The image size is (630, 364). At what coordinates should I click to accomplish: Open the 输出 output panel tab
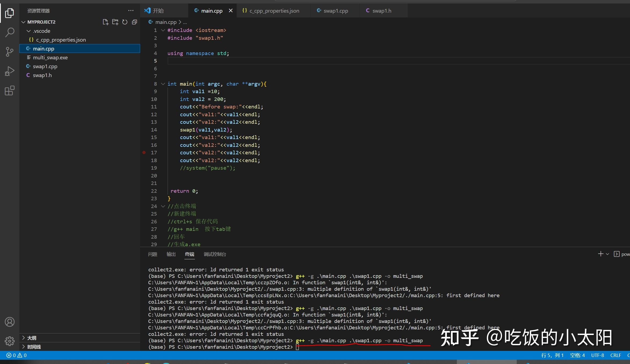(x=171, y=254)
